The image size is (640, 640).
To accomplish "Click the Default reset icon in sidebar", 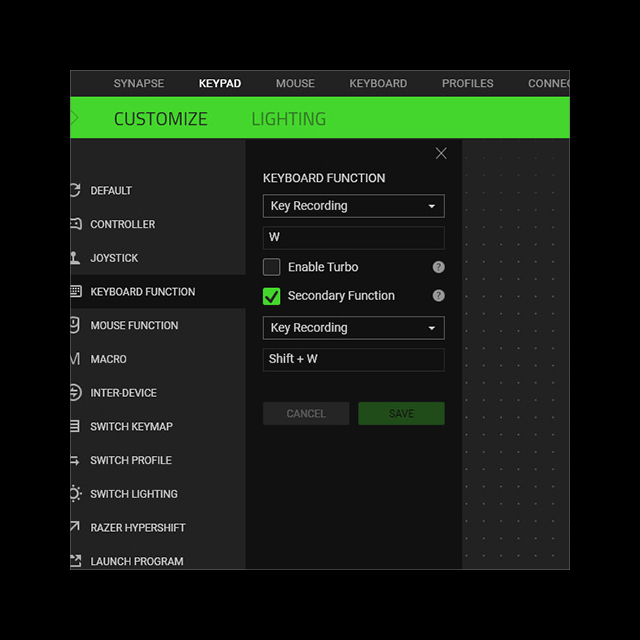I will click(75, 190).
